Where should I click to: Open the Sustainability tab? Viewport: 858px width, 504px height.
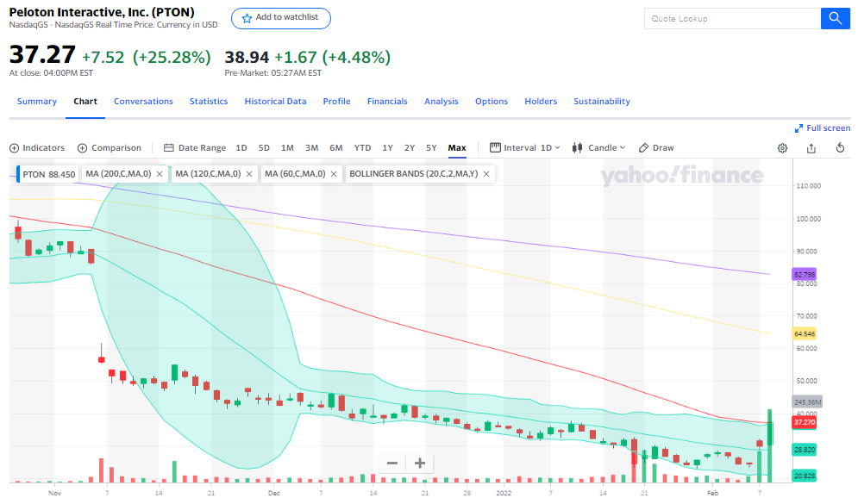coord(602,101)
